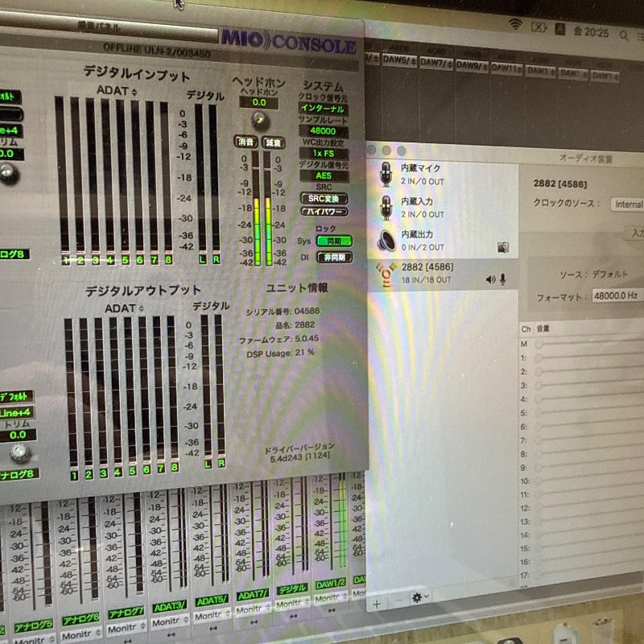
Task: Toggle the 消音 mute button for headphones
Action: (246, 142)
